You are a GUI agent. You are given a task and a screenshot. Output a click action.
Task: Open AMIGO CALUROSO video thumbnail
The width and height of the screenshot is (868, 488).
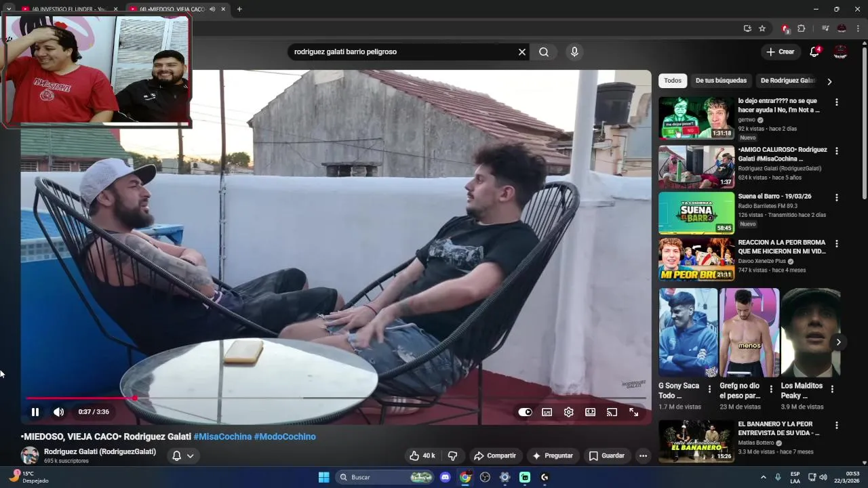coord(696,167)
